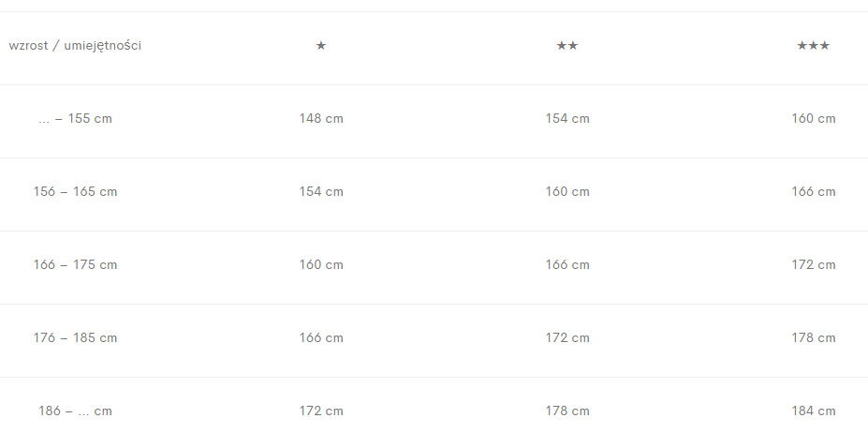Viewport: 868px width, 433px height.
Task: Click 160 cm in the three-star column
Action: click(x=813, y=119)
